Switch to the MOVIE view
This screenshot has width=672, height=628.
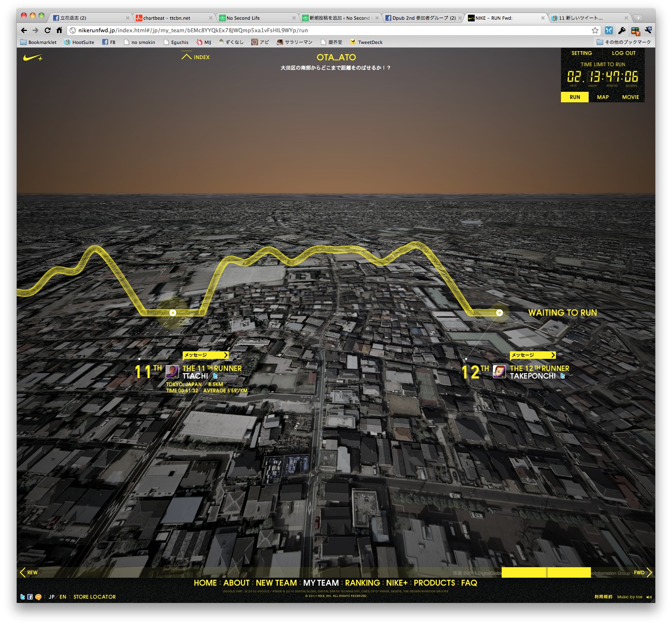(x=631, y=97)
